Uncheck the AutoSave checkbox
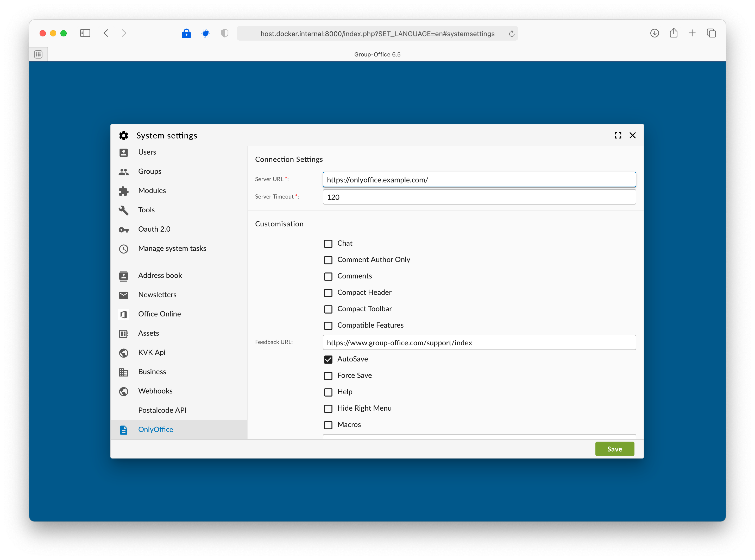 click(x=328, y=360)
